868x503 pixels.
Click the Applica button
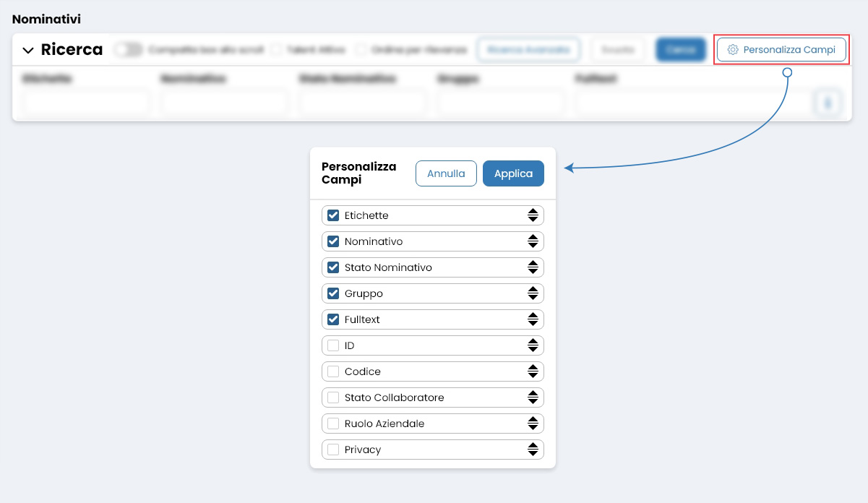tap(513, 173)
